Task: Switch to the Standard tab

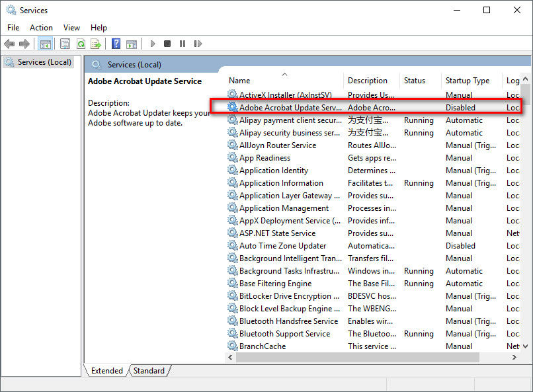Action: (x=149, y=371)
